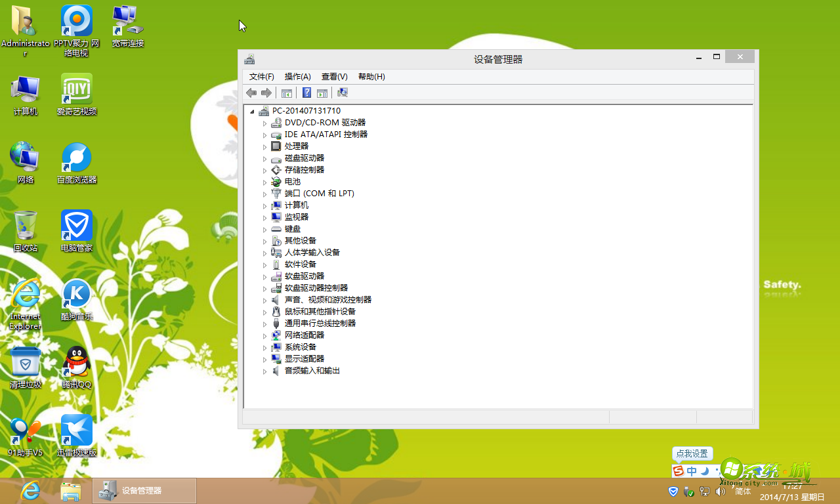This screenshot has width=840, height=504.
Task: Click the blue question mark Help icon
Action: (x=306, y=93)
